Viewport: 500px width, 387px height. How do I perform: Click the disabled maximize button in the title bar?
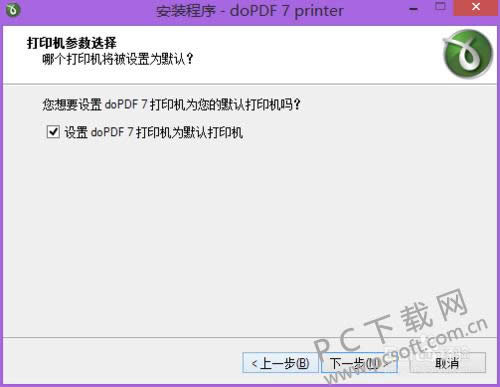(440, 7)
